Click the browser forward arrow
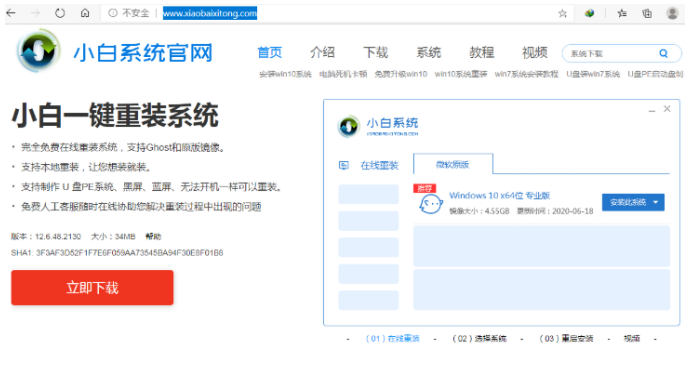The height and width of the screenshot is (371, 688). pyautogui.click(x=36, y=13)
